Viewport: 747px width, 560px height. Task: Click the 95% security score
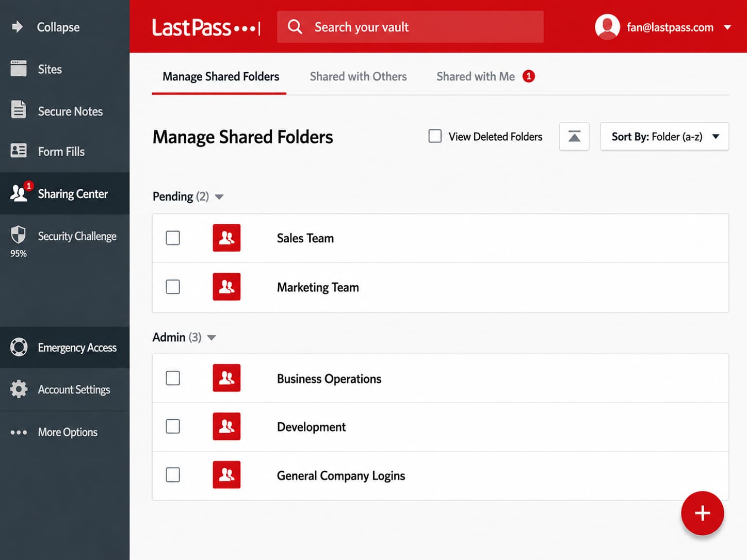tap(19, 254)
